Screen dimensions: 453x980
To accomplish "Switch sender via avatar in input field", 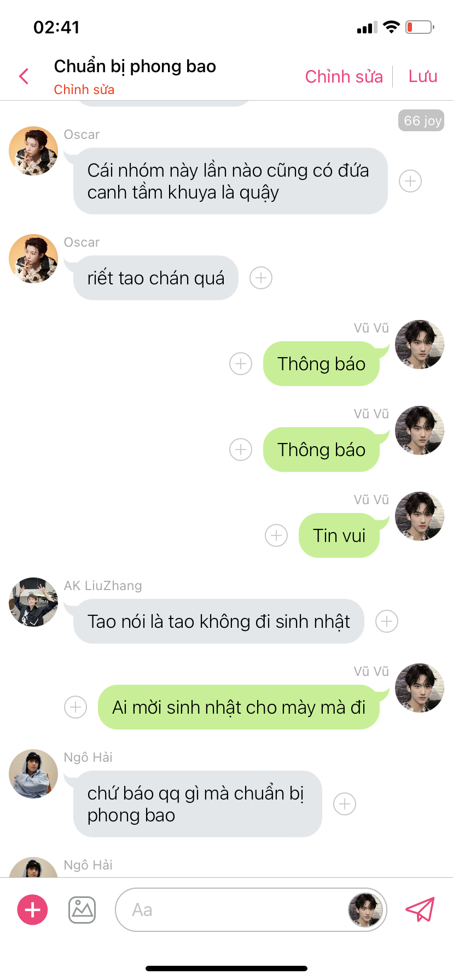I will point(365,910).
